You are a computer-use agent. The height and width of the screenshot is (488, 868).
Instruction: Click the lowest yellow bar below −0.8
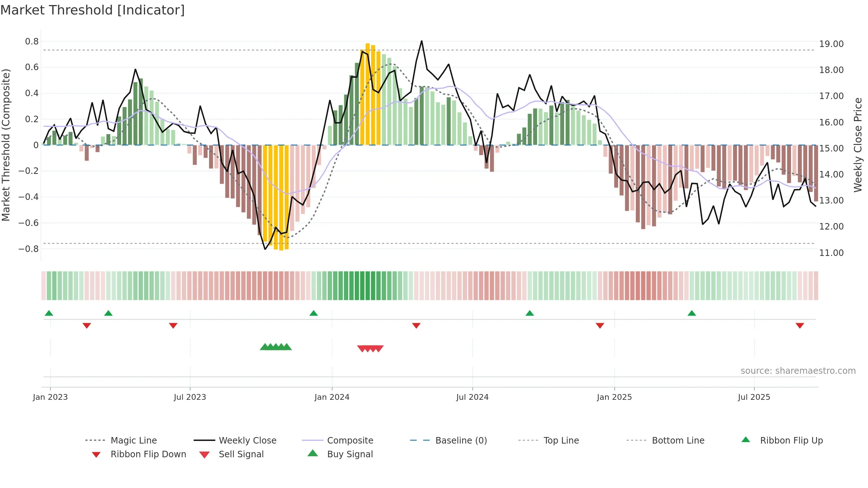tap(281, 198)
